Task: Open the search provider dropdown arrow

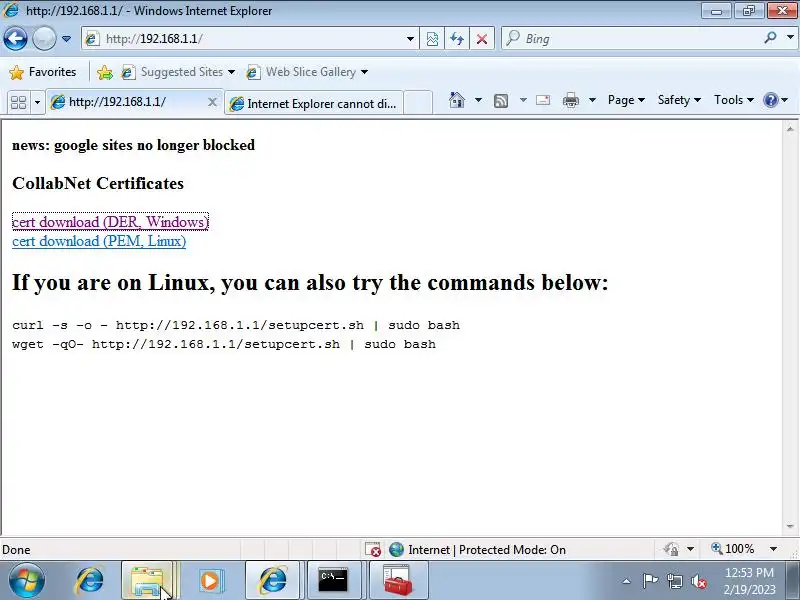Action: click(790, 38)
